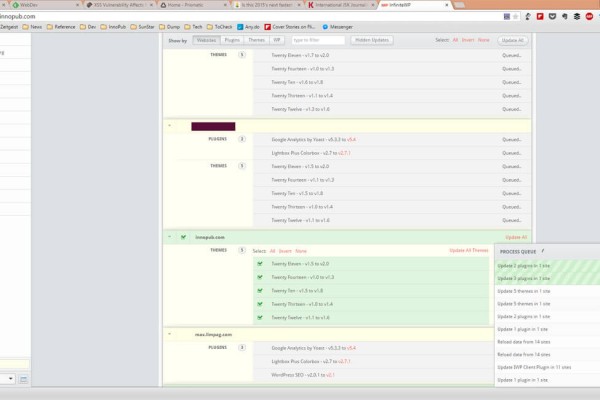
Task: Bookmark this page with the star icon
Action: tap(515, 16)
